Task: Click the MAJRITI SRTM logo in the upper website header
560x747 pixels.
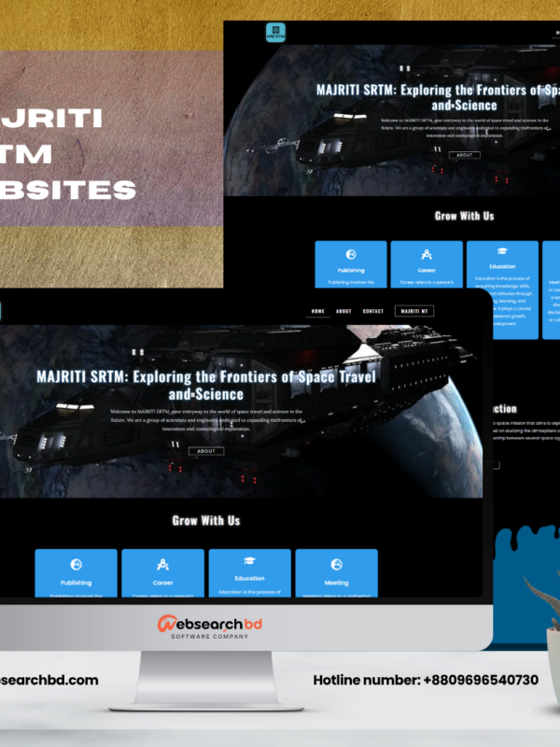Action: pos(273,33)
